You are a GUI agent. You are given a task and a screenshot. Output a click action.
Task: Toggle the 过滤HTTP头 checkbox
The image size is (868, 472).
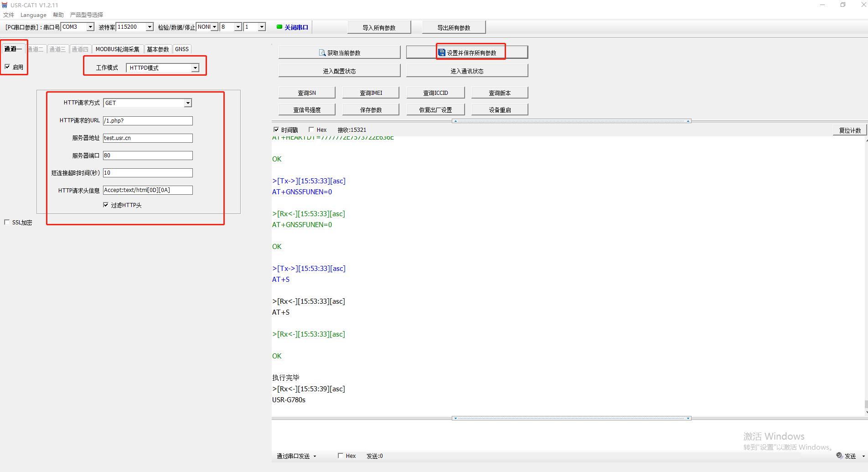pos(106,205)
